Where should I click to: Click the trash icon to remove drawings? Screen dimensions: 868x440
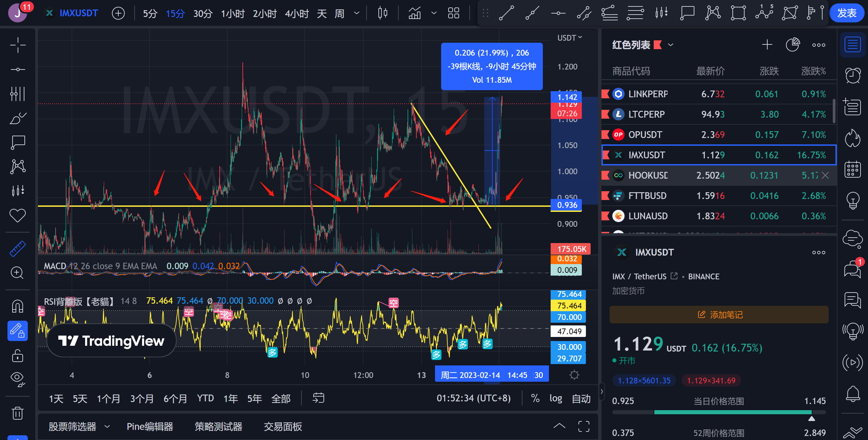pos(17,413)
